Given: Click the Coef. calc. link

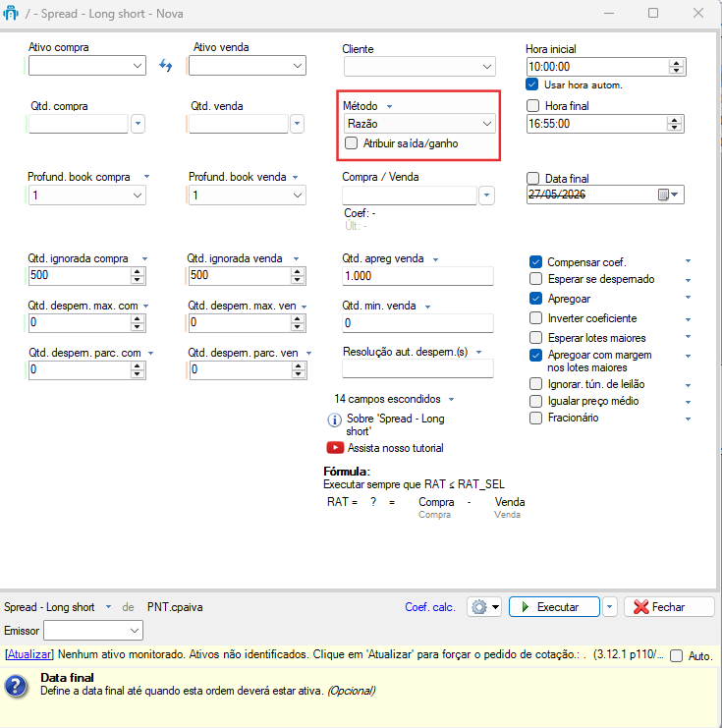Looking at the screenshot, I should pos(430,607).
